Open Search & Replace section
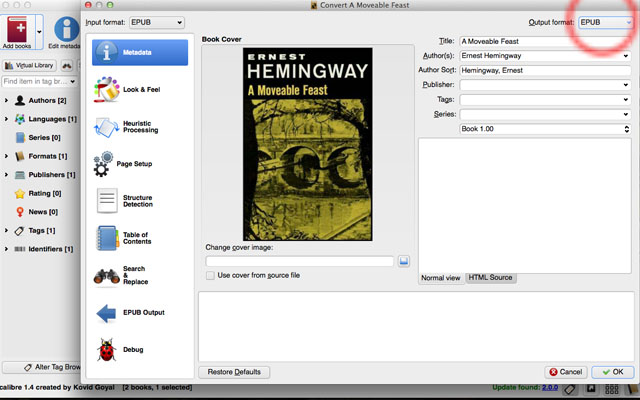Viewport: 640px width, 400px height. pyautogui.click(x=140, y=275)
